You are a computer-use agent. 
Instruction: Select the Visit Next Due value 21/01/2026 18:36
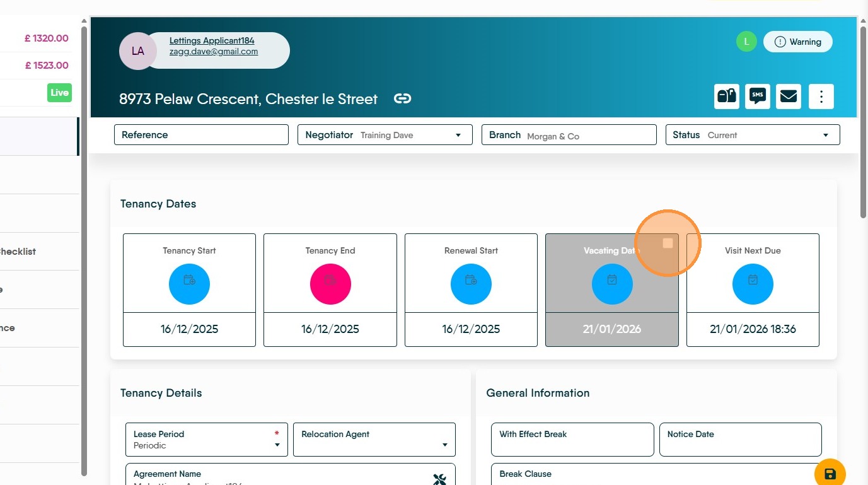tap(753, 329)
